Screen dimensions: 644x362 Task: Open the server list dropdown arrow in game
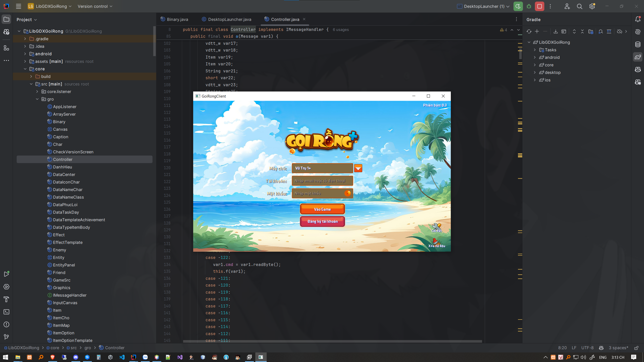pyautogui.click(x=358, y=168)
